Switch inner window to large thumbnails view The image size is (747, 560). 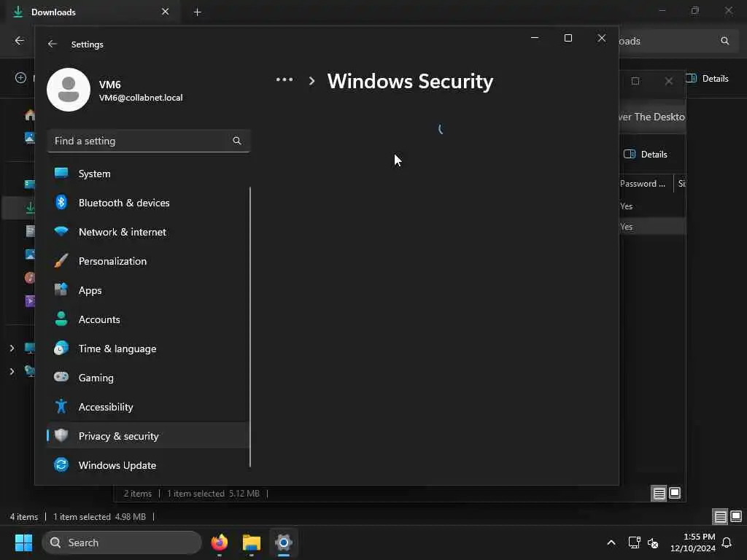click(x=675, y=494)
